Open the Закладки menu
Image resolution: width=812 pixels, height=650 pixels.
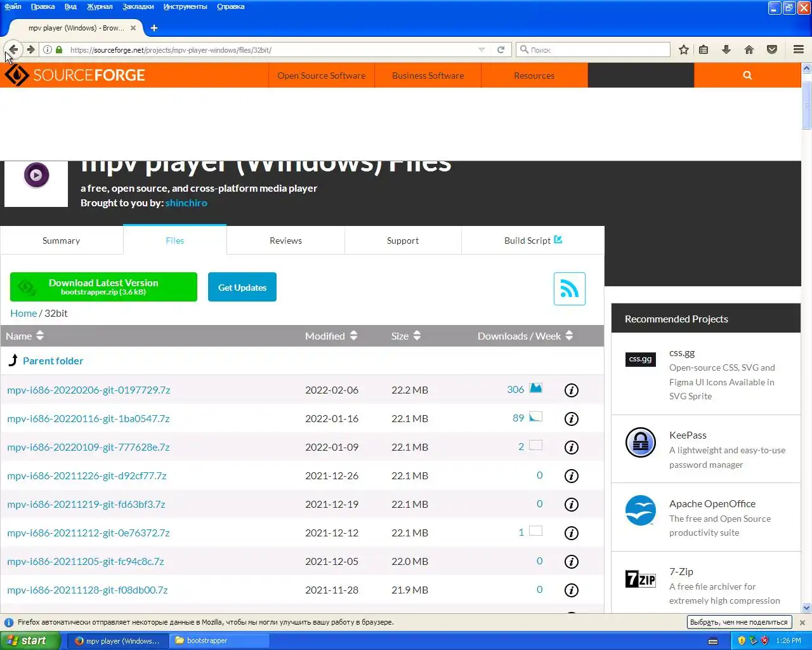point(138,6)
